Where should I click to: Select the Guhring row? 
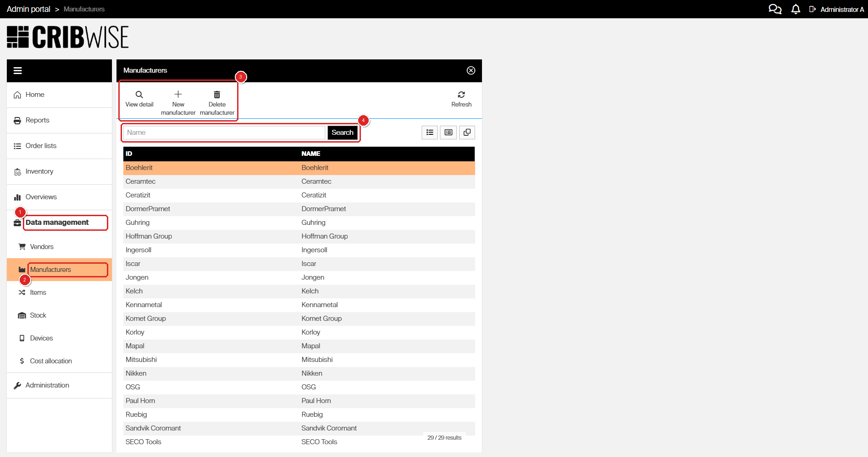299,223
